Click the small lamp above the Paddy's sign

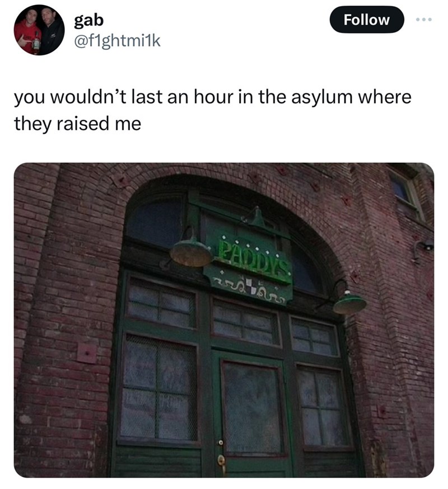(x=257, y=218)
